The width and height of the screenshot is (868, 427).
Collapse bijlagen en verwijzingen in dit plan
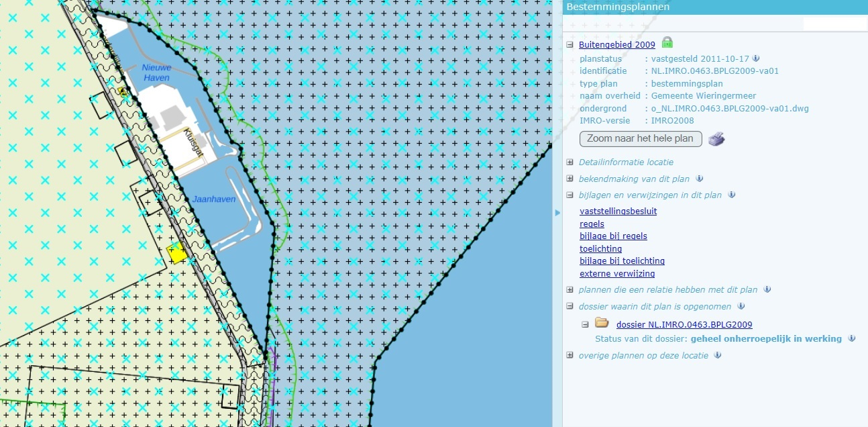[x=569, y=195]
